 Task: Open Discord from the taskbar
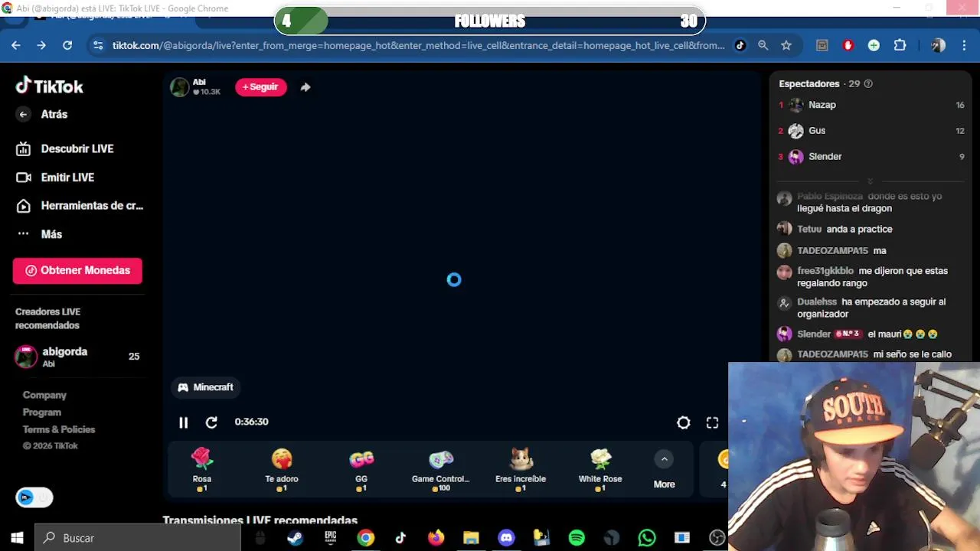point(506,538)
